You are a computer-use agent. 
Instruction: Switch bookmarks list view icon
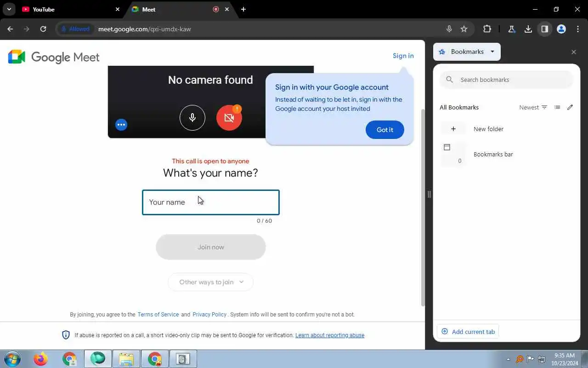tap(557, 107)
